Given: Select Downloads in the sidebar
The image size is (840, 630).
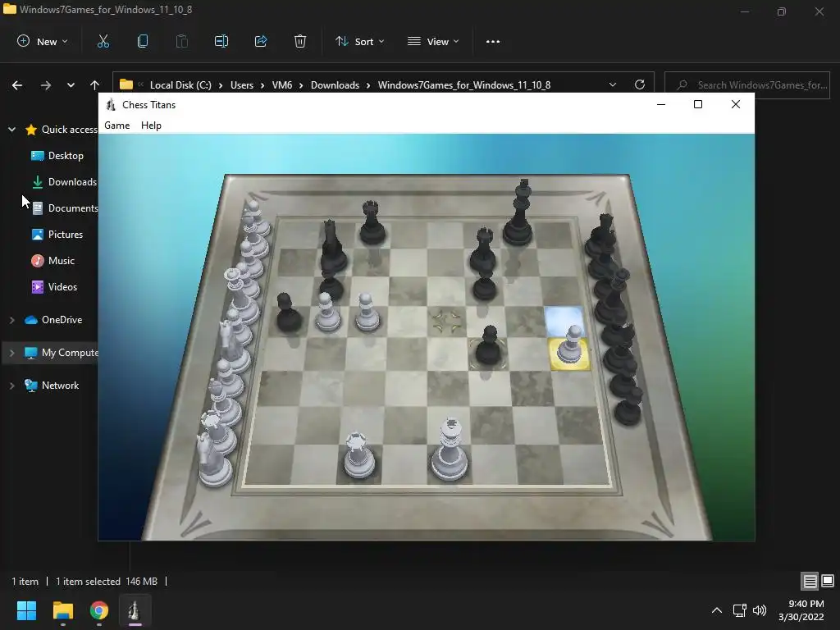Looking at the screenshot, I should tap(64, 181).
